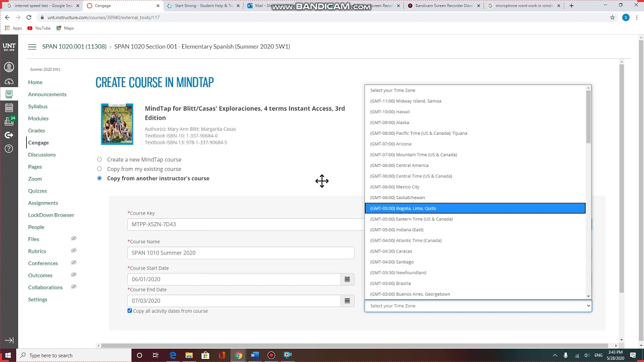Bookmark this page with star icon
Image resolution: width=644 pixels, height=362 pixels.
612,17
